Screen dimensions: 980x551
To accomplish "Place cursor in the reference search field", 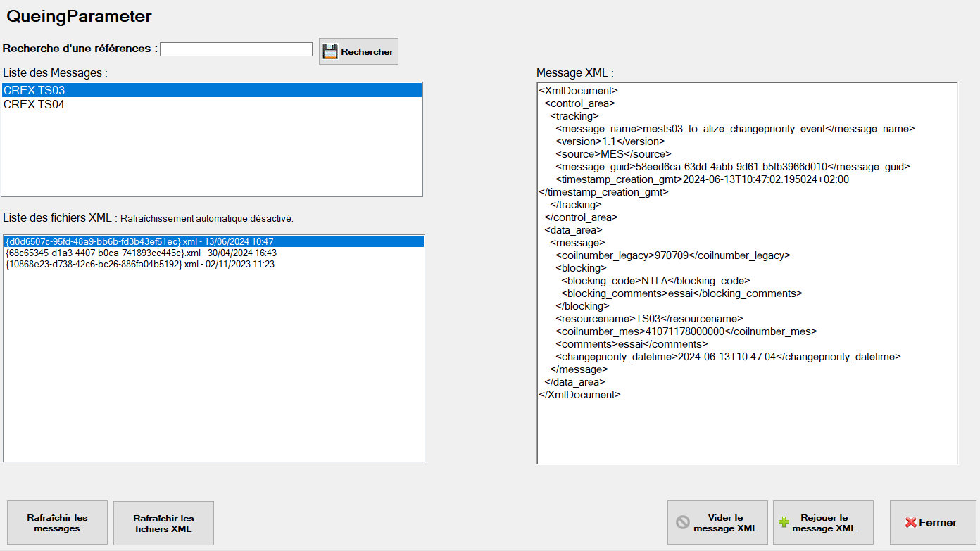I will (235, 49).
